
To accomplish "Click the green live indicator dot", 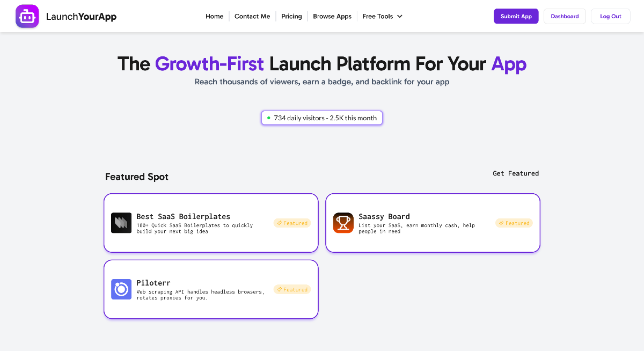I will coord(268,118).
